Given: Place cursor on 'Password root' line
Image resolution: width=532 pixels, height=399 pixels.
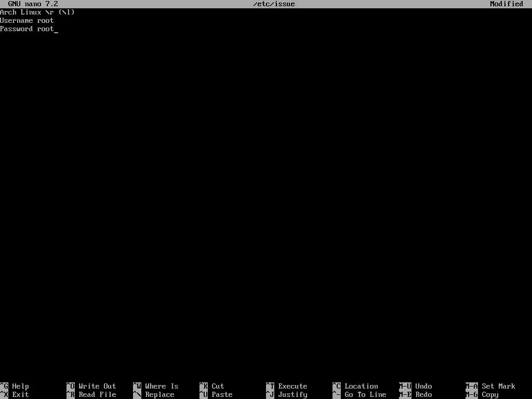Looking at the screenshot, I should [x=27, y=29].
